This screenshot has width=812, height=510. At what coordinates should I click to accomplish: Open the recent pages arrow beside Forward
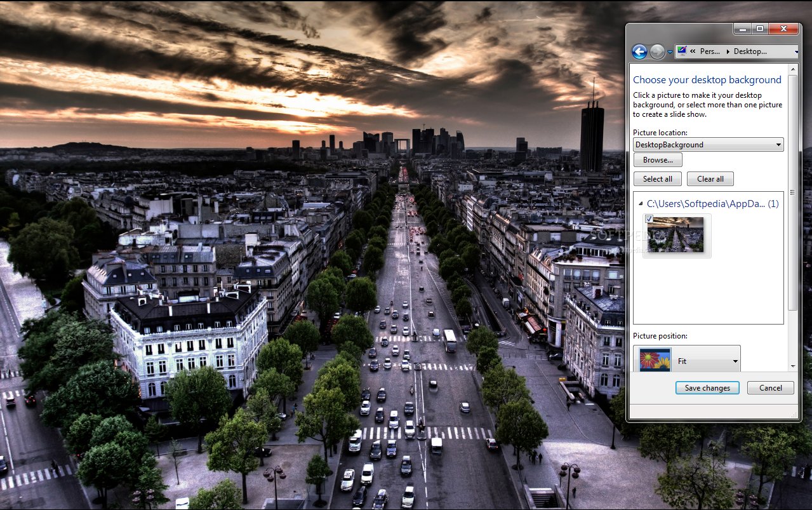[x=670, y=52]
